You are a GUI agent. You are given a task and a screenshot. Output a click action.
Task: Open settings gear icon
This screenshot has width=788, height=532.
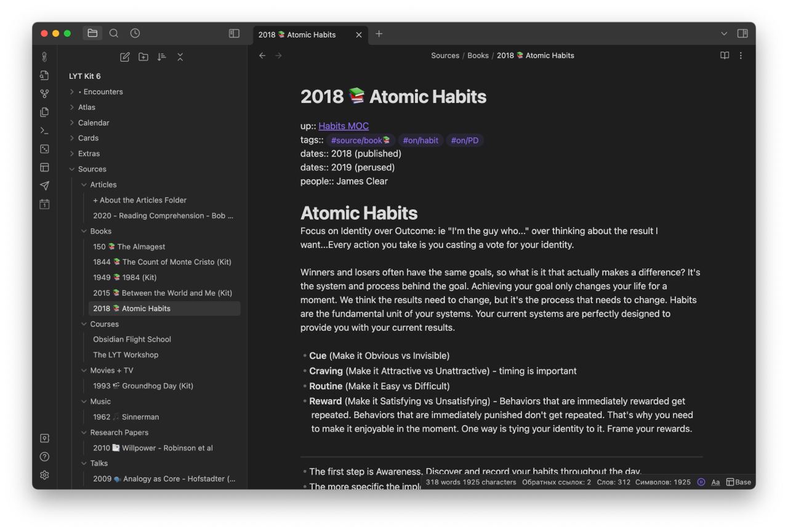(44, 475)
